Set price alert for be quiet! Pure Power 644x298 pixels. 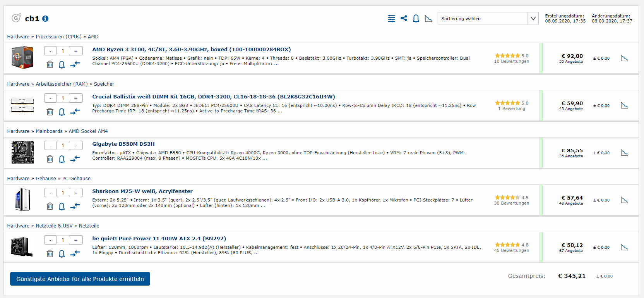pos(62,253)
